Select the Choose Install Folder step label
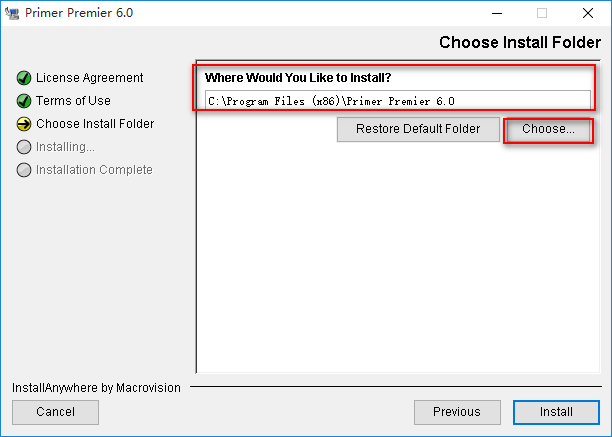This screenshot has width=612, height=437. 95,124
